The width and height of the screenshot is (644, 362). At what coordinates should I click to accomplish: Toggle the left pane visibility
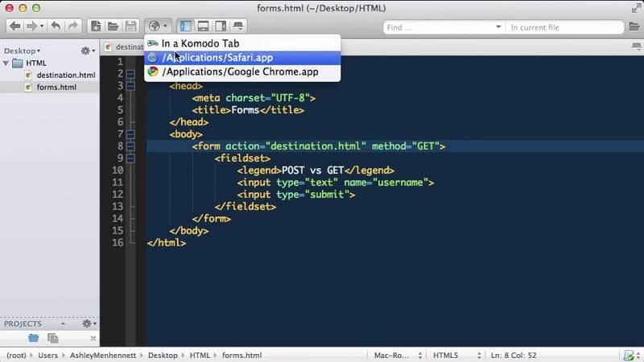[186, 27]
